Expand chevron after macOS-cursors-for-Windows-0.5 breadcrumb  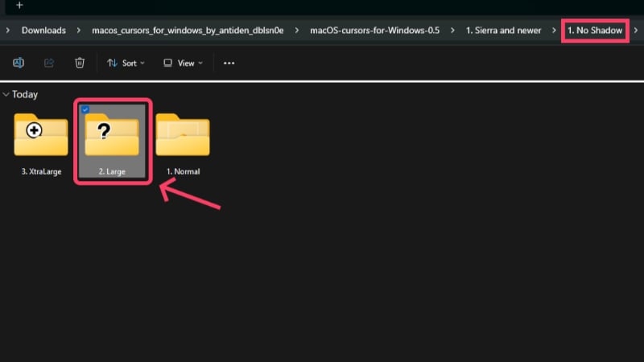point(452,30)
